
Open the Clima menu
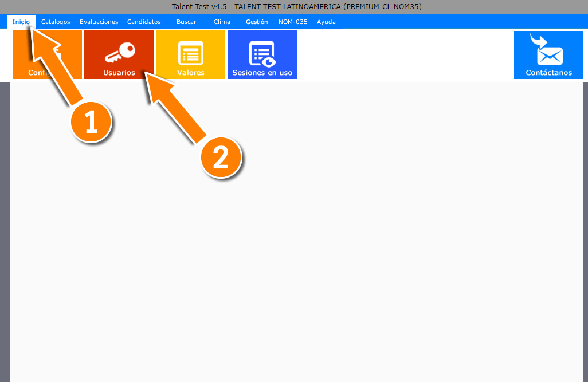pyautogui.click(x=222, y=22)
